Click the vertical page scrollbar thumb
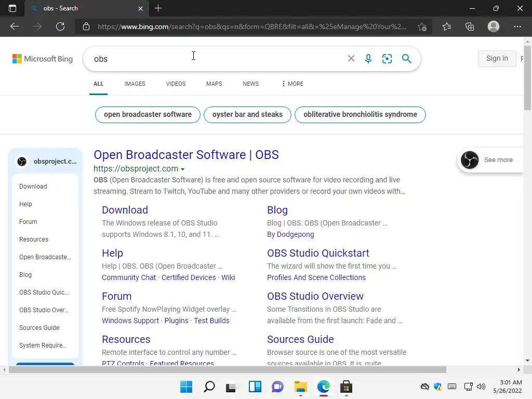The height and width of the screenshot is (399, 532). (x=527, y=78)
